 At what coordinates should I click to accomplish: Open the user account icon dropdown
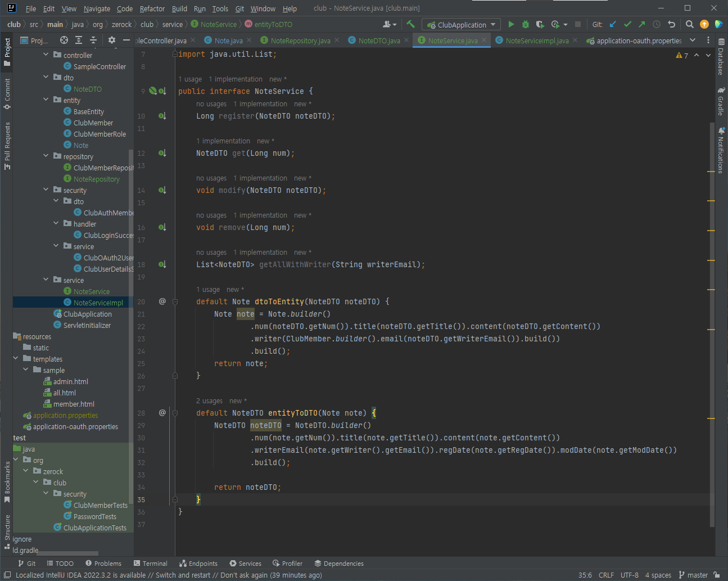click(x=389, y=24)
